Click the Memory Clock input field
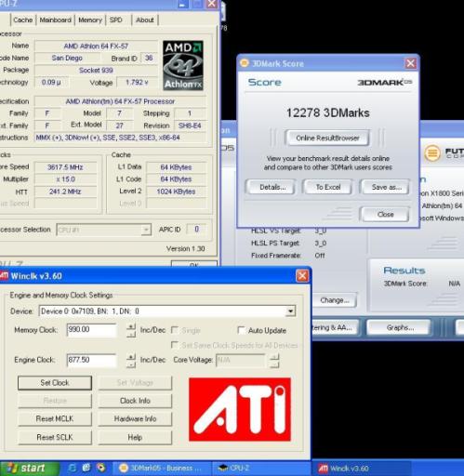Image resolution: width=464 pixels, height=476 pixels. pos(92,330)
